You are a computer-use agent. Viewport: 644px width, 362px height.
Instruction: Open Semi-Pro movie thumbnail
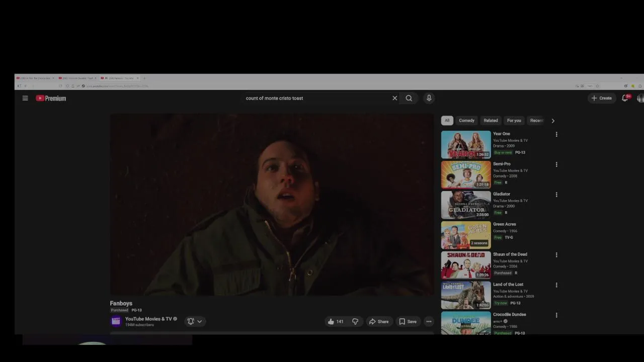[x=466, y=174]
